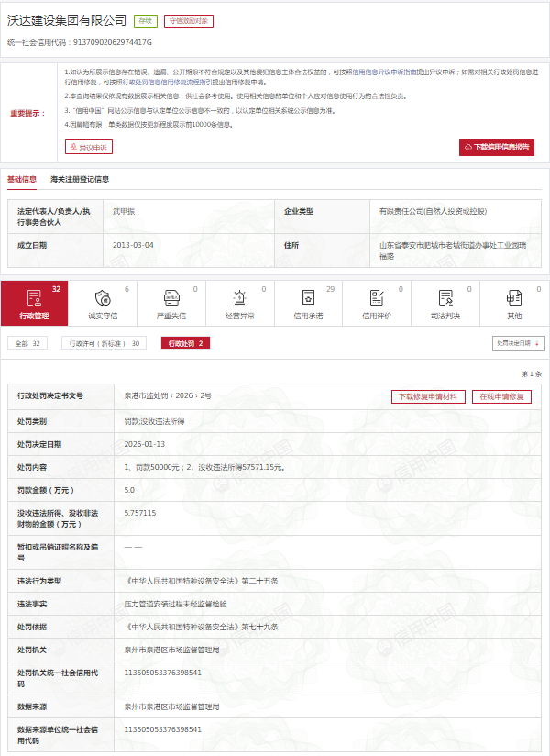This screenshot has width=550, height=756.
Task: Open the 行政管理 category icon
Action: click(34, 297)
